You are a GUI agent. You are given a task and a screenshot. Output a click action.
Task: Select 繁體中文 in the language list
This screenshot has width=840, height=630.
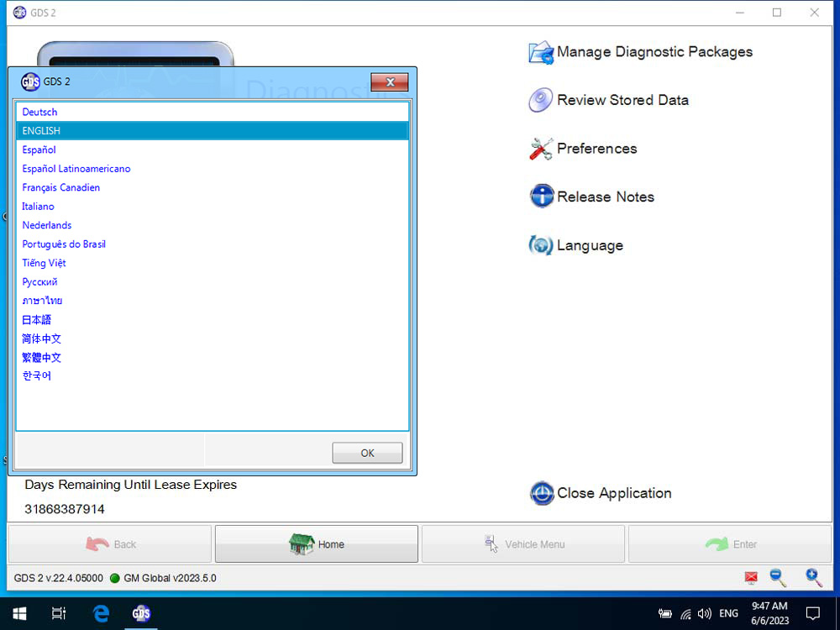click(x=213, y=357)
